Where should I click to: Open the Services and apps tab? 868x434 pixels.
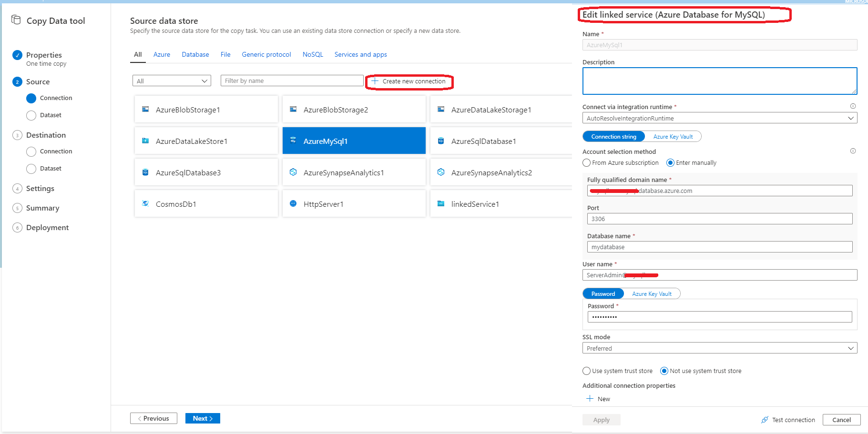(x=361, y=55)
